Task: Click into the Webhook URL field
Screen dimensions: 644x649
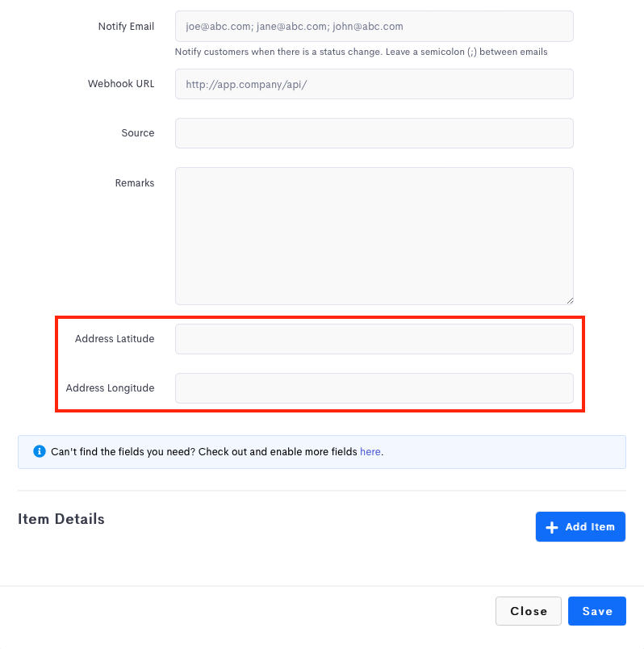Action: coord(374,84)
